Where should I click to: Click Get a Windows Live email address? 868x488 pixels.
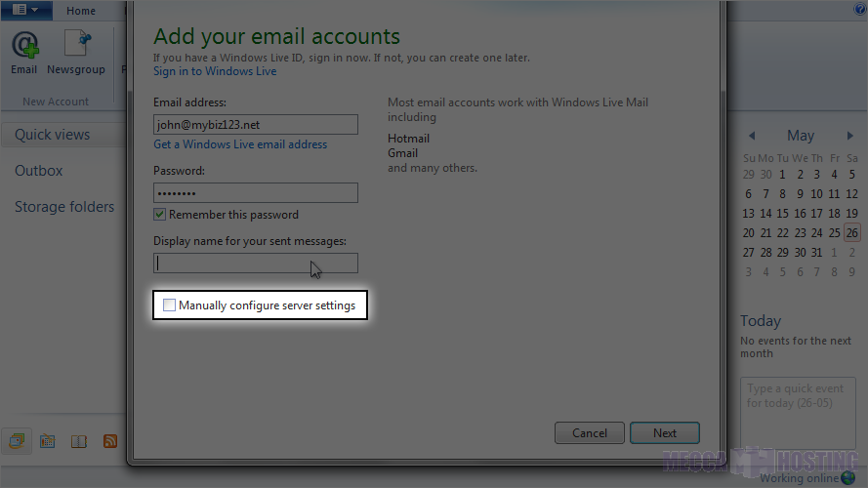pyautogui.click(x=240, y=144)
